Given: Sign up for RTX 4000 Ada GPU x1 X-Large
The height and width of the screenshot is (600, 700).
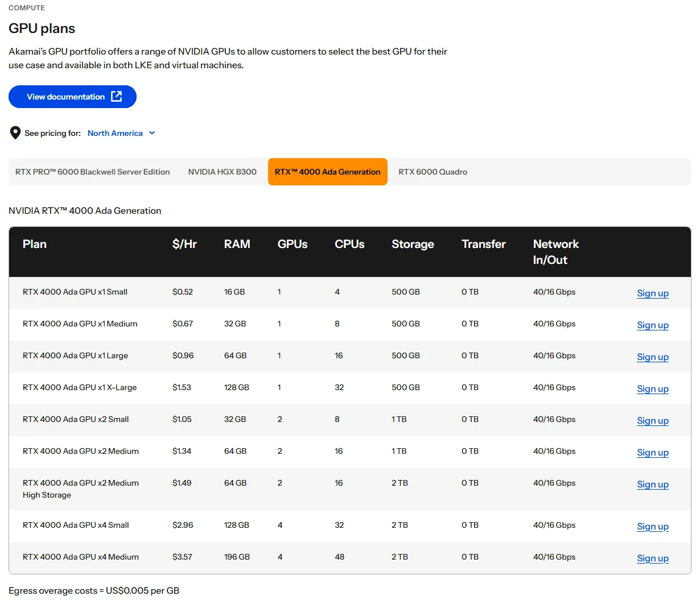Looking at the screenshot, I should pos(653,388).
